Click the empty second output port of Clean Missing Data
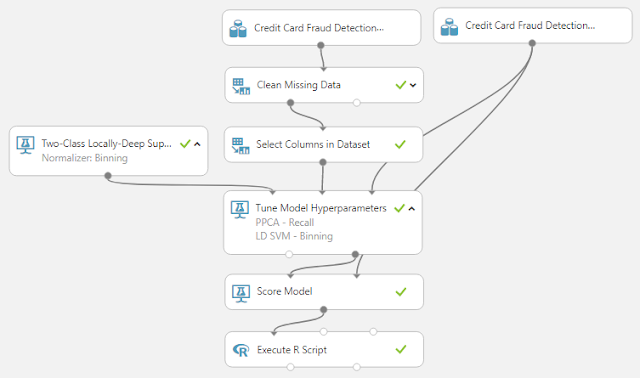The image size is (640, 378). 357,102
